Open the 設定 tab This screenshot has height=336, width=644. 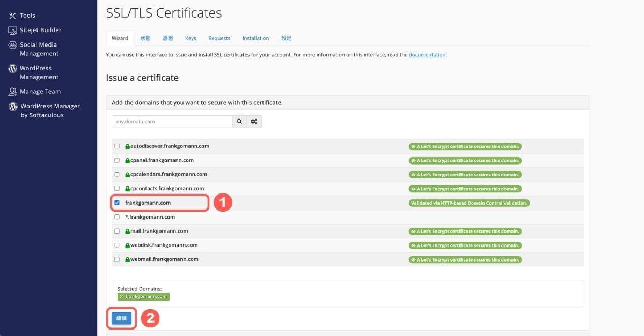(x=286, y=38)
